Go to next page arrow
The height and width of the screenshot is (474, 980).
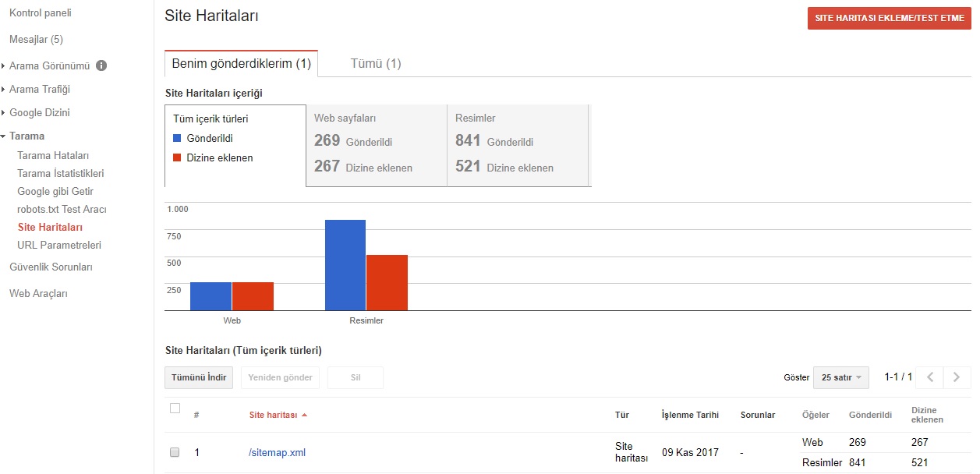click(957, 377)
